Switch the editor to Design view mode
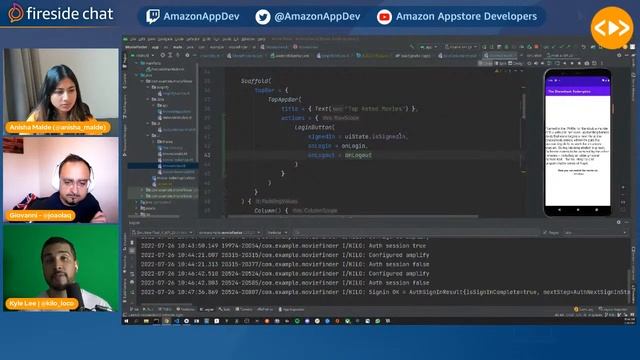This screenshot has height=360, width=640. 516,63
